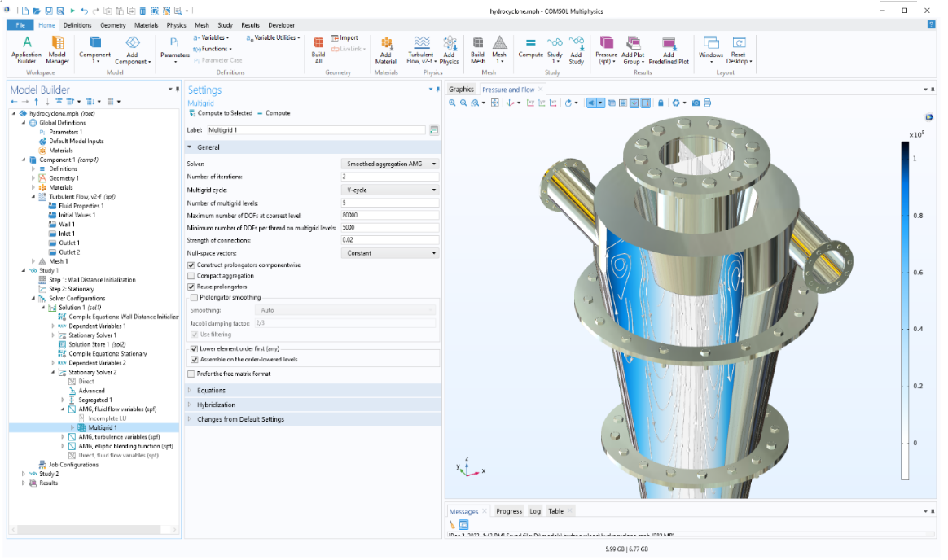
Task: Click the pressure color legend bar
Action: (905, 310)
